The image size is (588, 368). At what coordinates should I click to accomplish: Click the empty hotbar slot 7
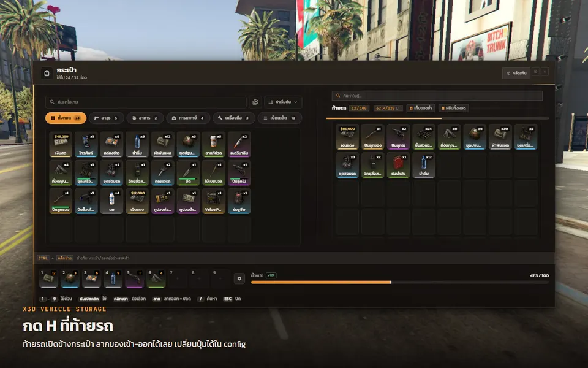click(178, 278)
